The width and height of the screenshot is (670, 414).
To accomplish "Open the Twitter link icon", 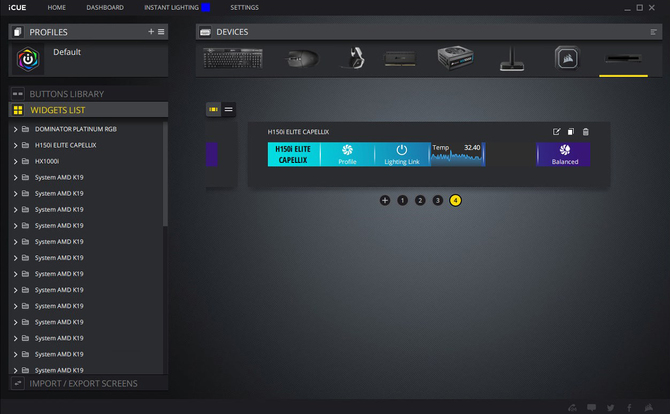I will pos(611,408).
